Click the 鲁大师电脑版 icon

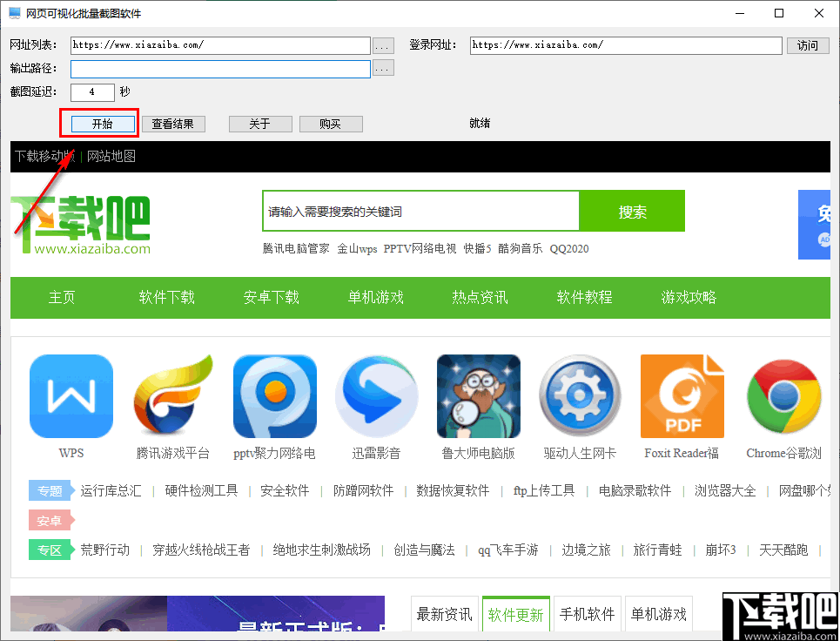pyautogui.click(x=478, y=396)
